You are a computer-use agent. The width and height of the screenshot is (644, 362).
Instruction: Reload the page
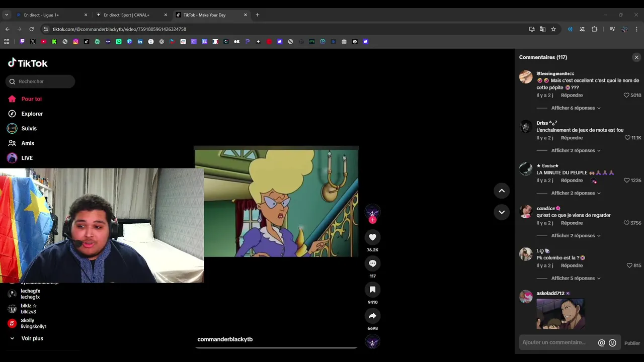coord(31,29)
